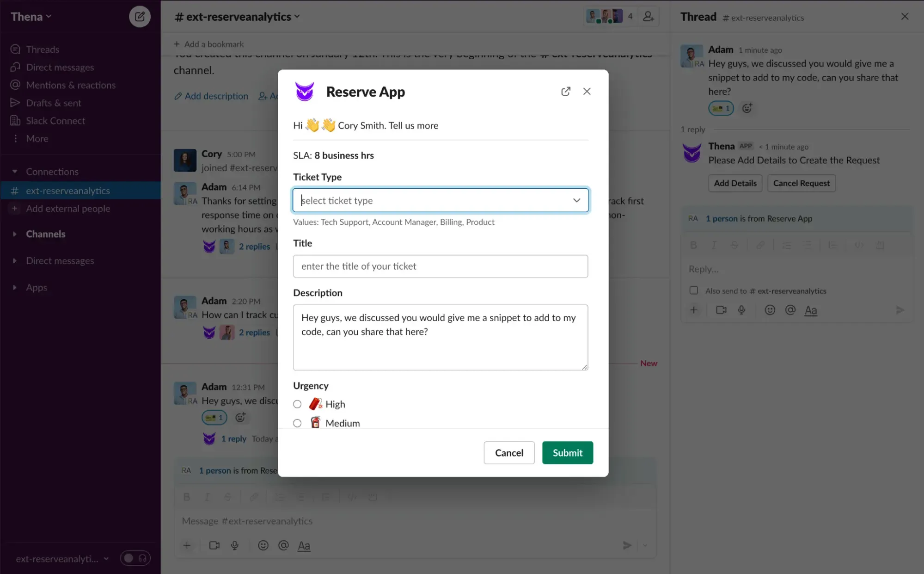The image size is (924, 574).
Task: Close the Reserve App dialog
Action: click(x=587, y=91)
